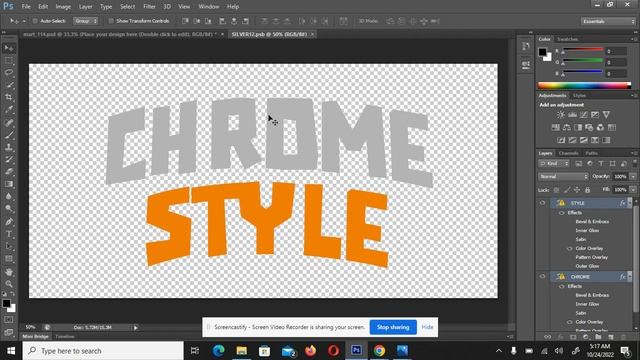Click the color spectrum ramp
Screen dimensions: 640x360
(x=584, y=85)
